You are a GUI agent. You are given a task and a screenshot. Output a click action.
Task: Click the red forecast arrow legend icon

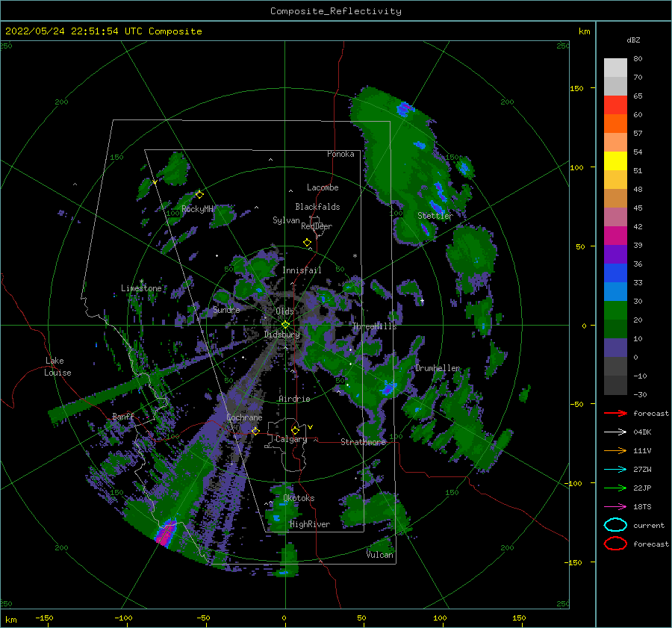(x=615, y=413)
